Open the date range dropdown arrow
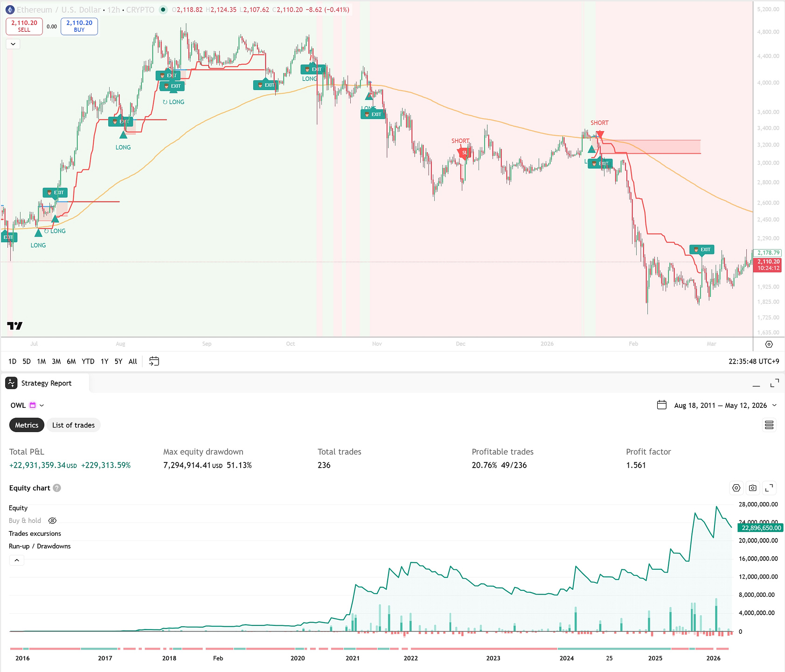This screenshot has width=785, height=672. tap(775, 405)
